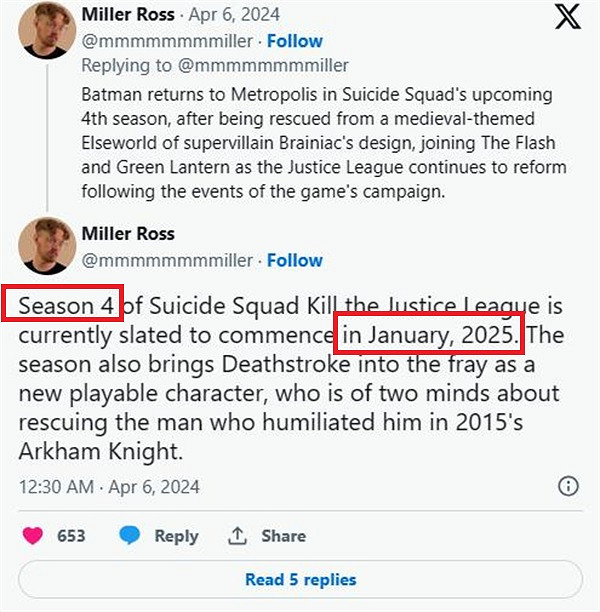Viewport: 600px width, 612px height.
Task: Click the Reply text label
Action: click(x=176, y=536)
